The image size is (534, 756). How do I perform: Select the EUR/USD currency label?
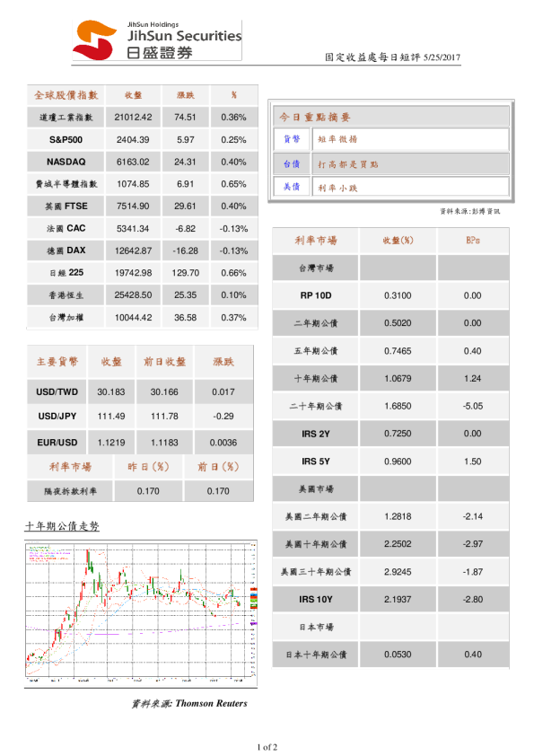[57, 443]
